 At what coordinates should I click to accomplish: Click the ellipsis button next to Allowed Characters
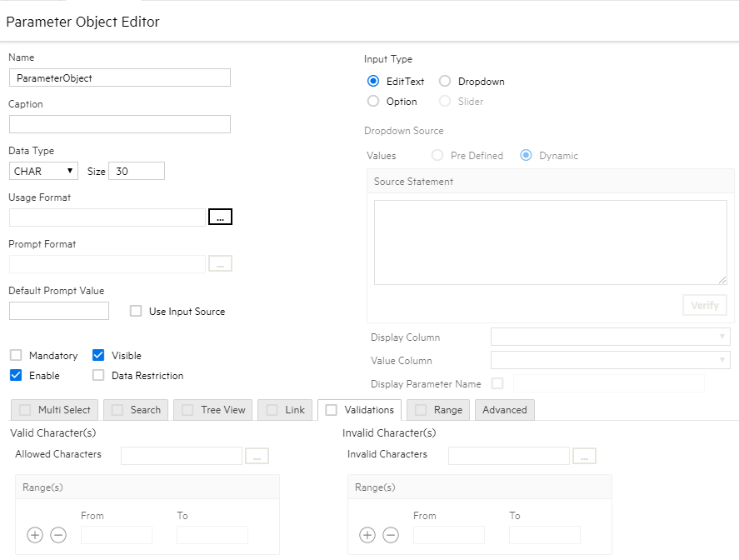tap(257, 456)
